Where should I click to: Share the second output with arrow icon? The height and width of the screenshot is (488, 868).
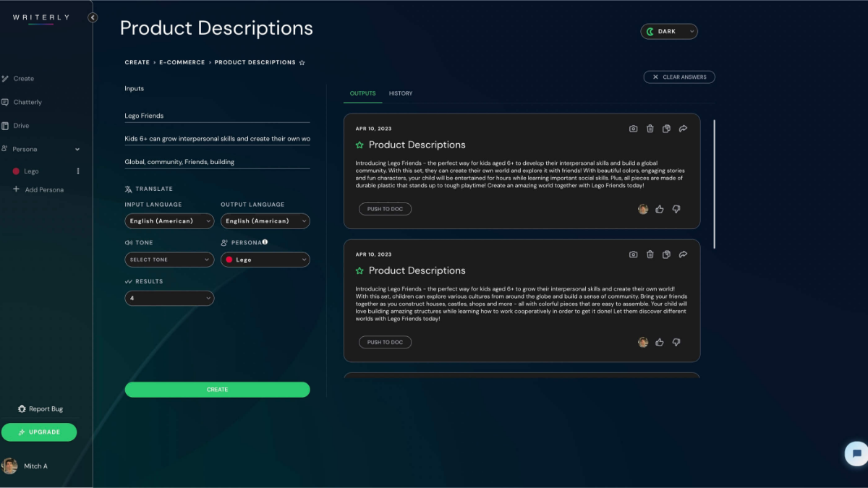[683, 254]
